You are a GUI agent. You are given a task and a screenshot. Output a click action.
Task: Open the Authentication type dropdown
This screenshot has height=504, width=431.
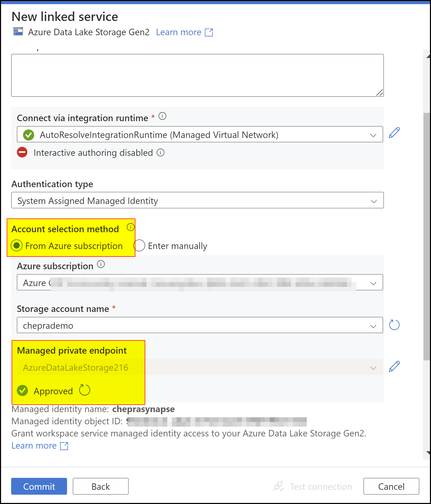[x=198, y=200]
